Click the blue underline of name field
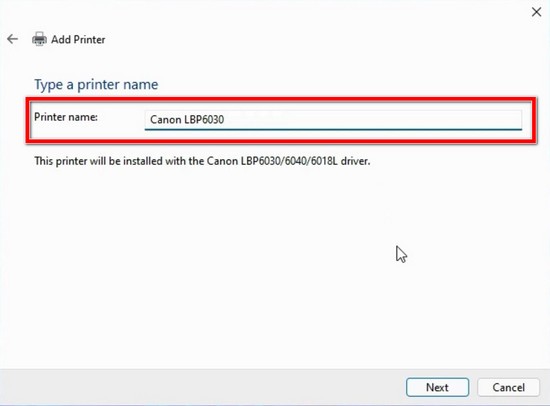550x406 pixels. click(333, 129)
